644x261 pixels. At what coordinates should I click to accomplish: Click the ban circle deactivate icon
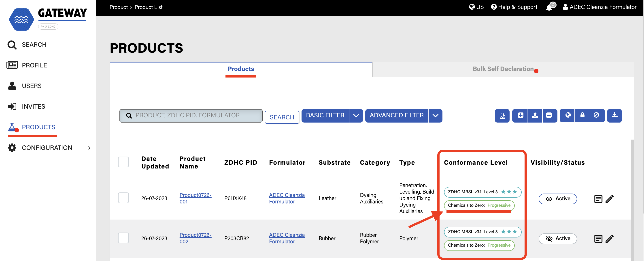pyautogui.click(x=597, y=115)
